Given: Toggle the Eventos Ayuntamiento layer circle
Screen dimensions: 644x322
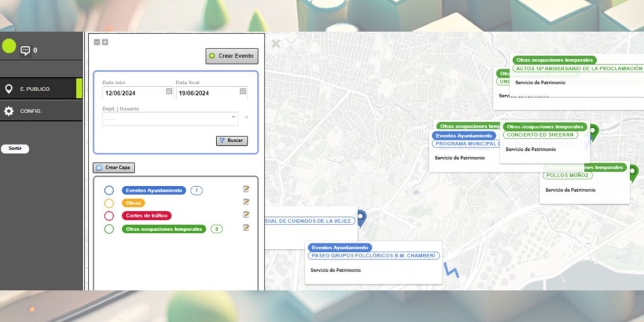Looking at the screenshot, I should pos(109,191).
